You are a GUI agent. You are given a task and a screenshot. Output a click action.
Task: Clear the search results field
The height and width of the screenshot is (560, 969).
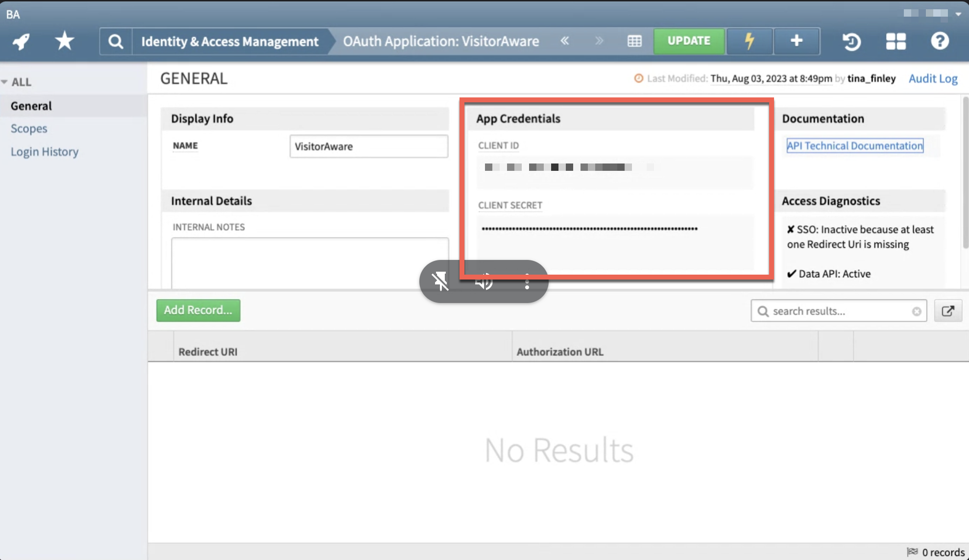917,311
